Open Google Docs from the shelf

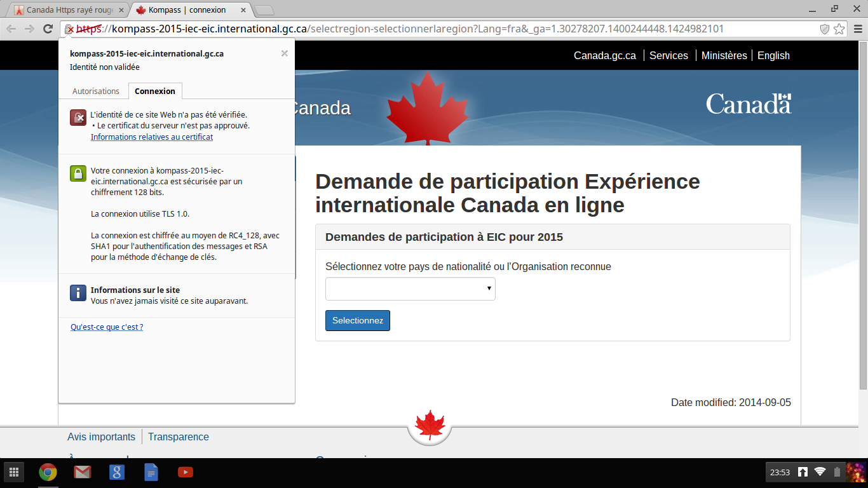tap(151, 472)
